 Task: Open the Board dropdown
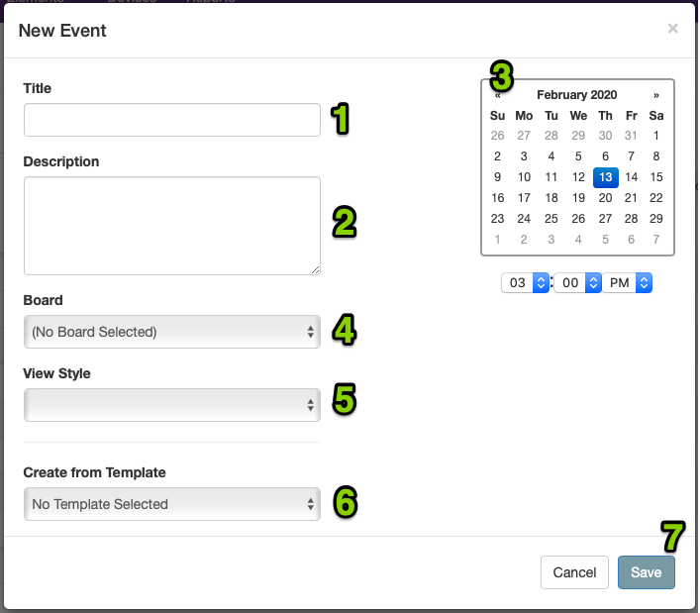[172, 332]
